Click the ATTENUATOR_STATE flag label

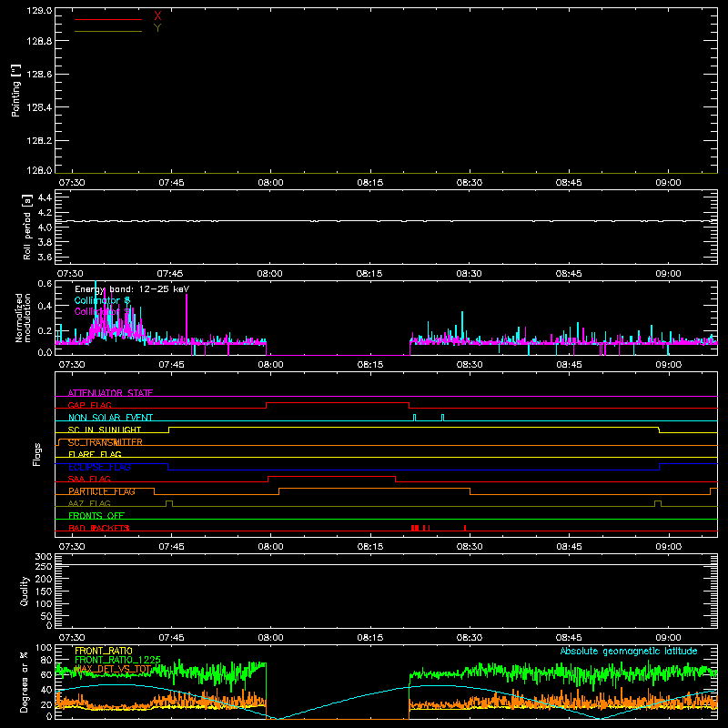[x=110, y=393]
